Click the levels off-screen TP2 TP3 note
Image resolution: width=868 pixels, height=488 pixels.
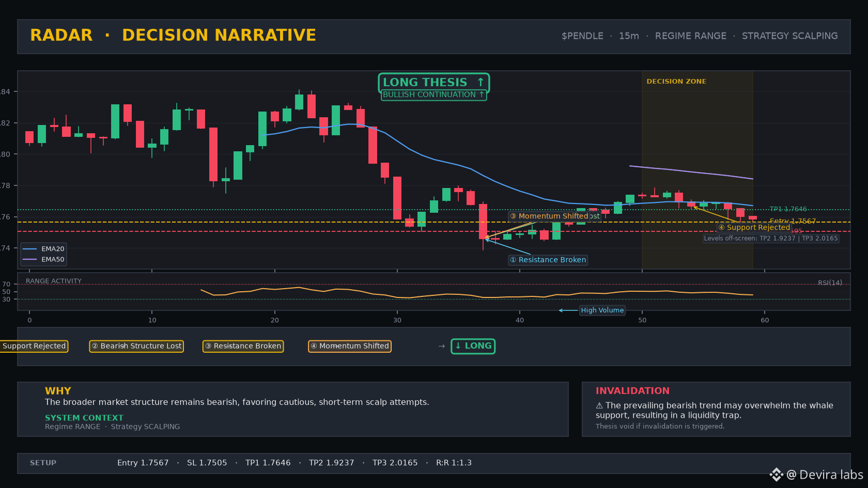pyautogui.click(x=771, y=238)
